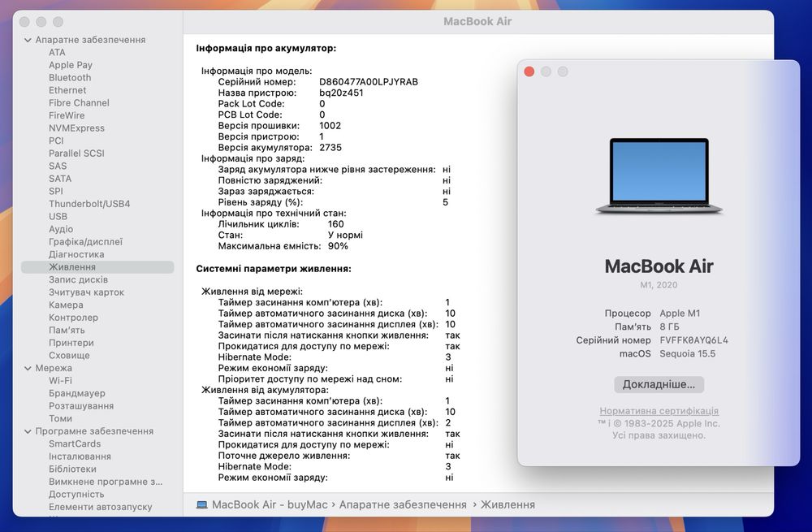
Task: Collapse the Мережа section chevron
Action: tap(28, 368)
